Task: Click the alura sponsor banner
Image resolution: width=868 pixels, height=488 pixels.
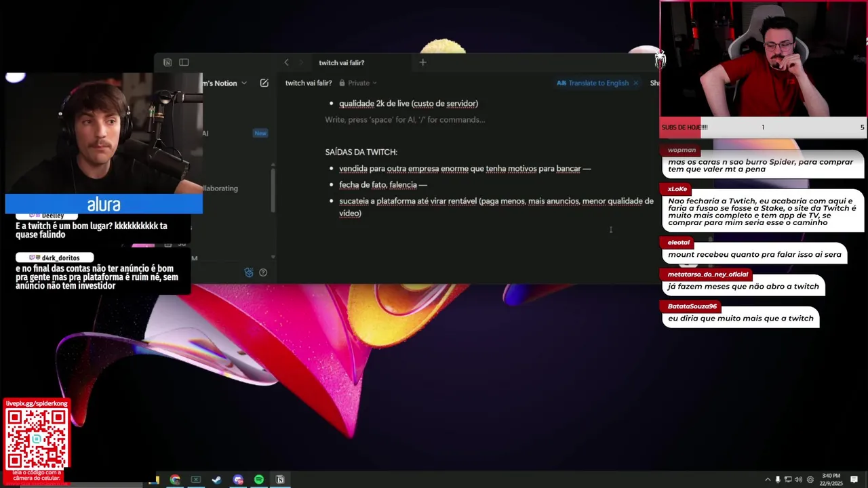Action: click(103, 205)
